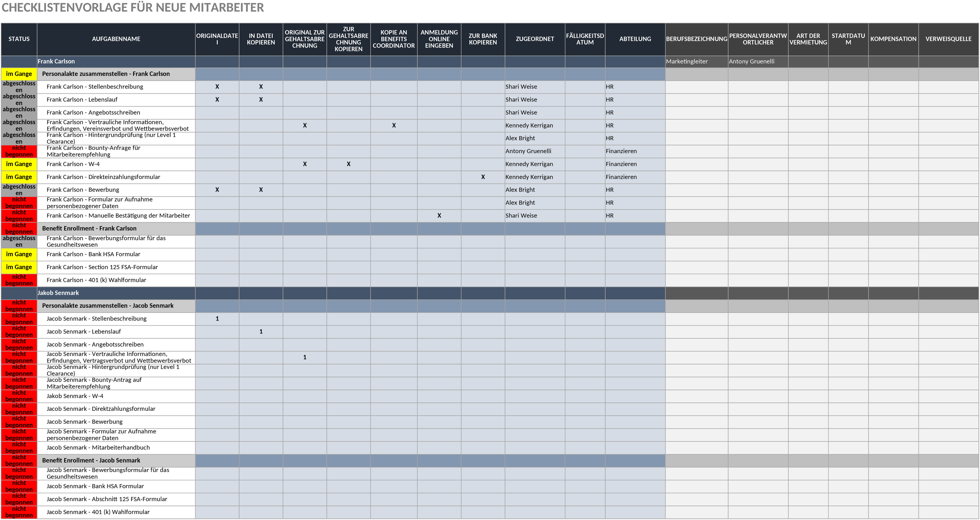Click the ORIGINALDATEI column header
980x520 pixels.
(x=217, y=39)
